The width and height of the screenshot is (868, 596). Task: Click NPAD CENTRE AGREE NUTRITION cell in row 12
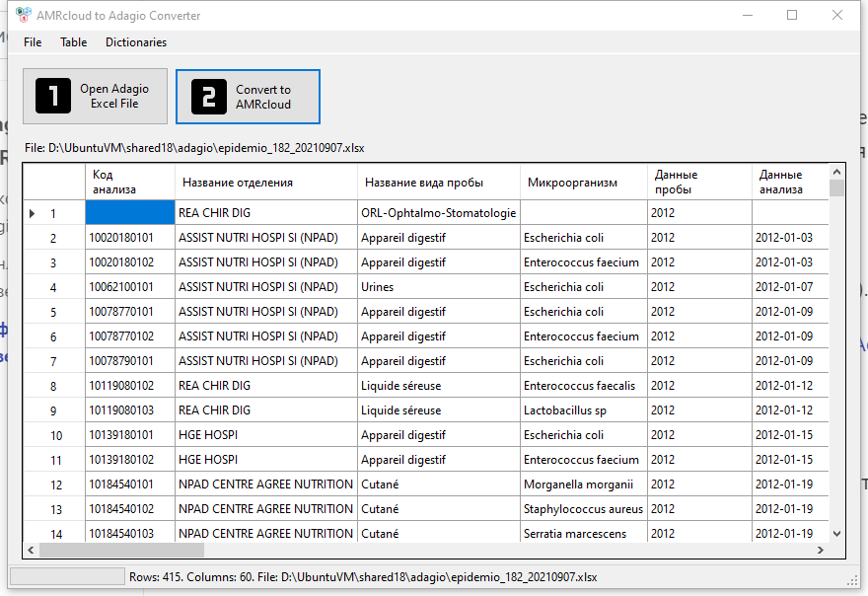266,484
